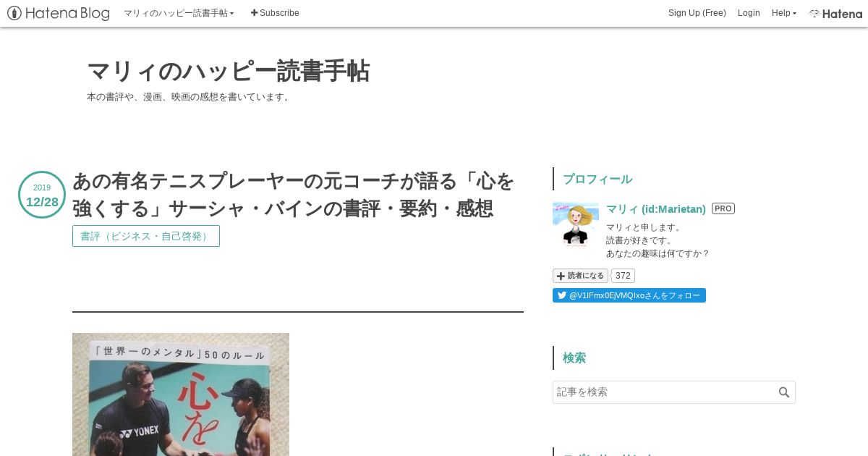The width and height of the screenshot is (868, 456).
Task: Click plus icon on 読者になる button
Action: [561, 276]
